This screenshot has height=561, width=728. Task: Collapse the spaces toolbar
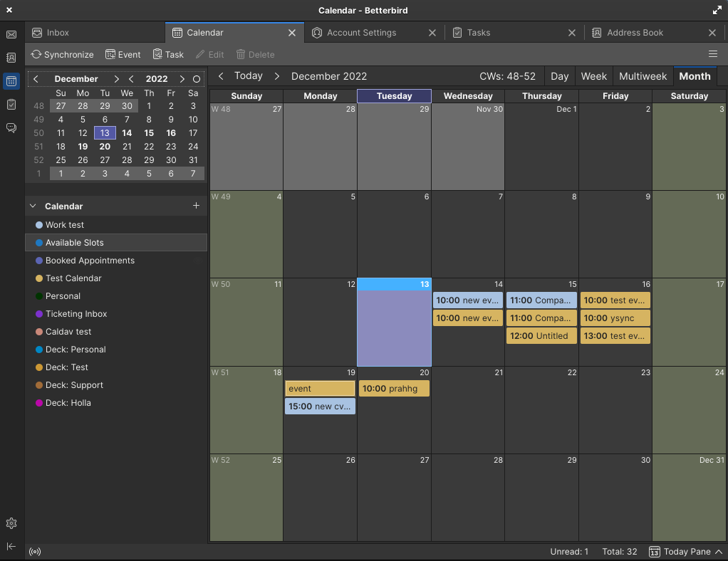[x=11, y=546]
